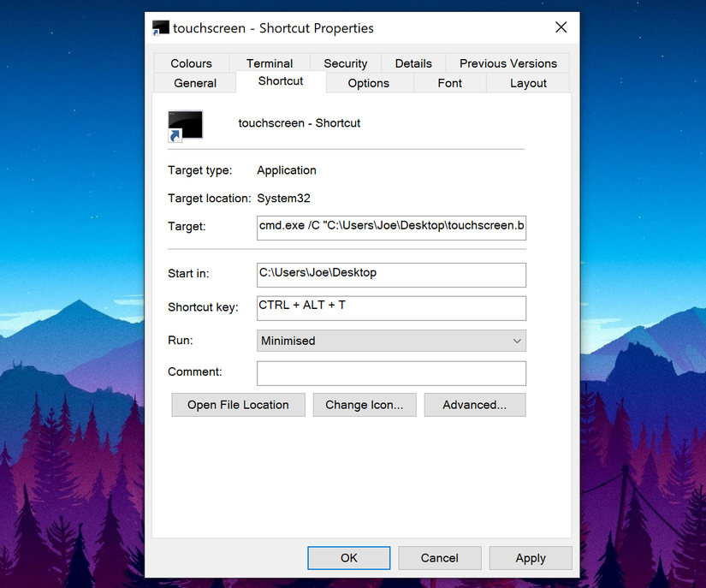Open the Advanced settings button
706x588 pixels.
[x=475, y=405]
